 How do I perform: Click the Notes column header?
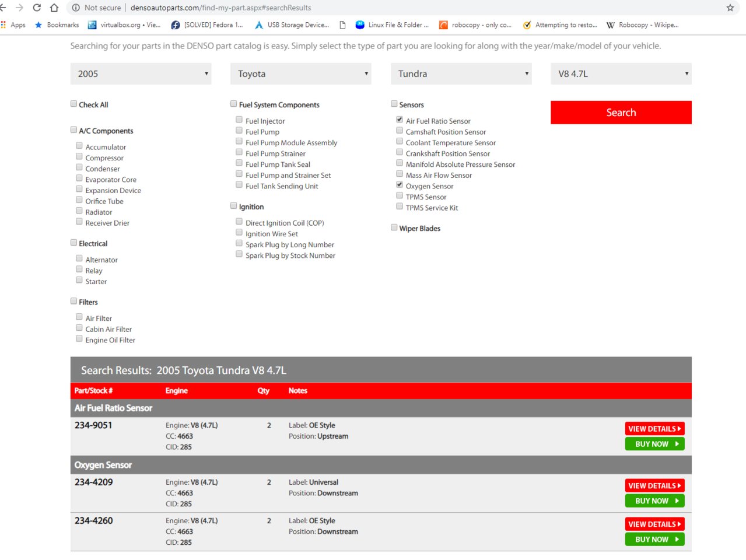298,391
